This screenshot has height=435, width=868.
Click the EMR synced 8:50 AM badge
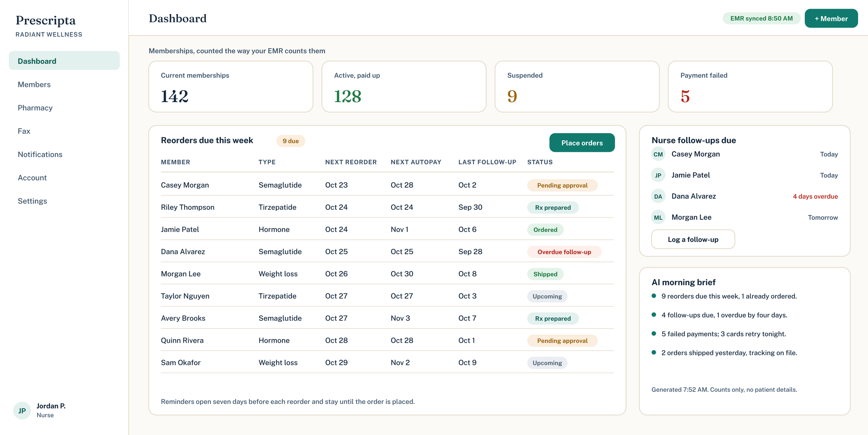click(761, 18)
